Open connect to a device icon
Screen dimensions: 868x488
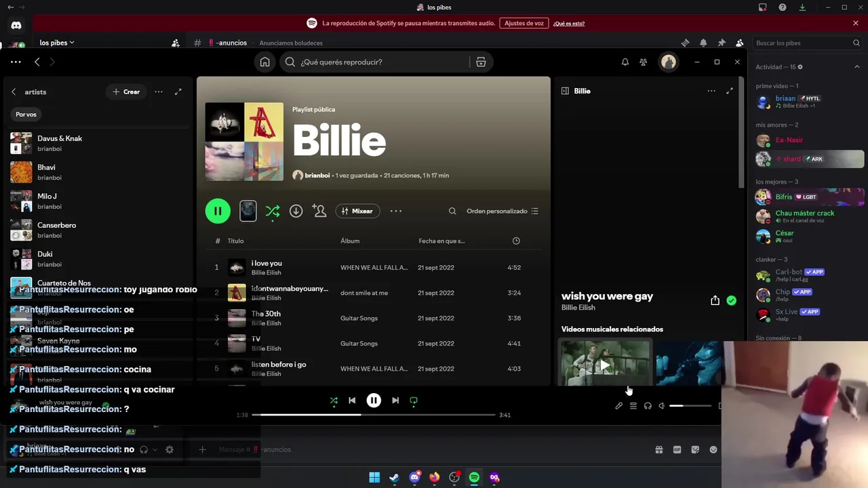tap(648, 405)
